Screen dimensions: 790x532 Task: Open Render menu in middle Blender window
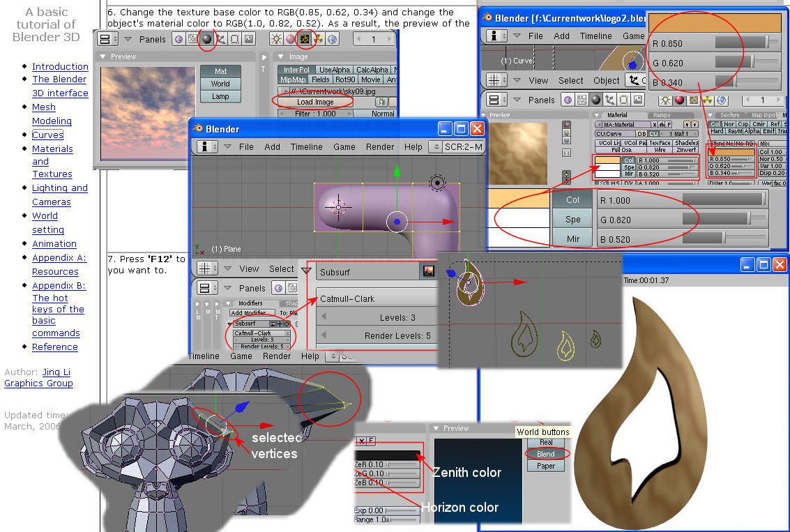[x=380, y=146]
